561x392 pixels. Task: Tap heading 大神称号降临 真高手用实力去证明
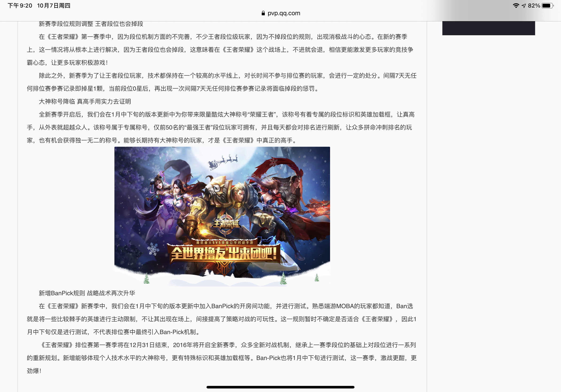coord(85,102)
